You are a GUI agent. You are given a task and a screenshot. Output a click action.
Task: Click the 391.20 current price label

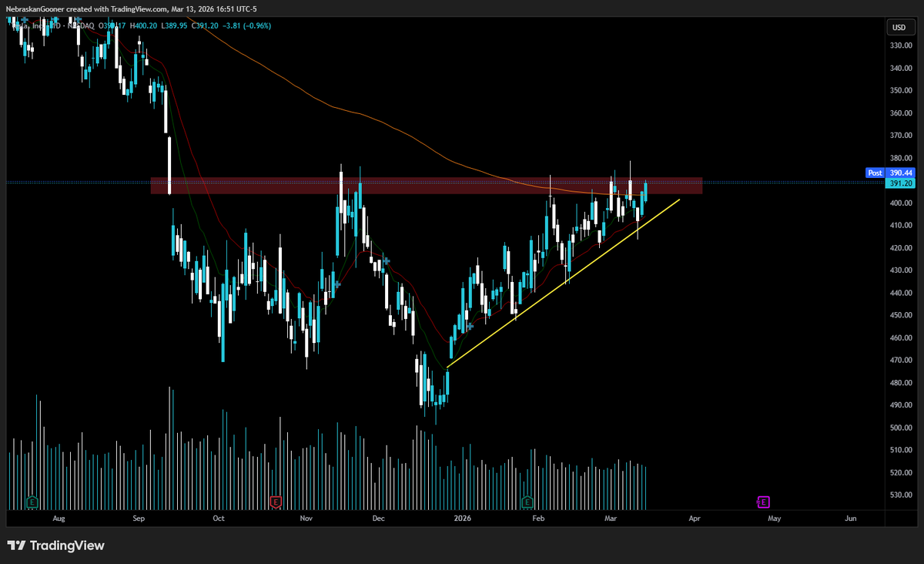pyautogui.click(x=900, y=183)
